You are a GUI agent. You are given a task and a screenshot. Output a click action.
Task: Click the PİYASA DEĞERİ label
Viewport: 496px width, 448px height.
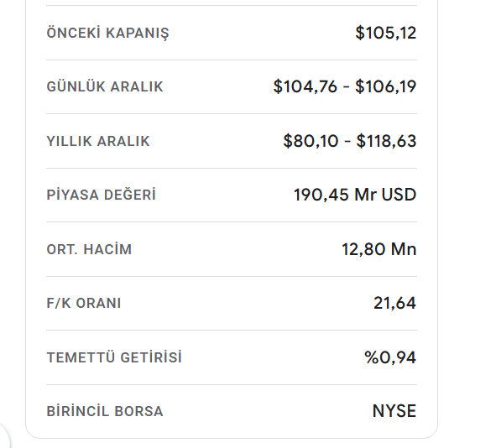[x=102, y=195]
